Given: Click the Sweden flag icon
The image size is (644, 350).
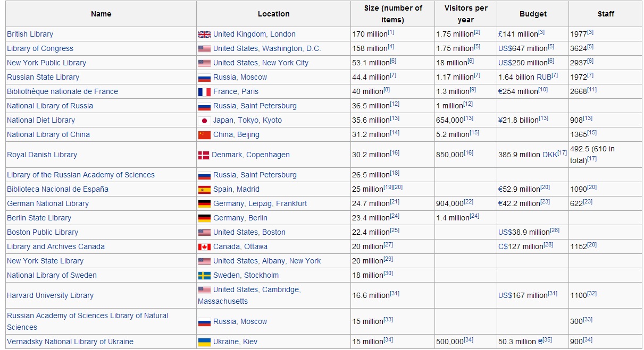Looking at the screenshot, I should (x=204, y=276).
